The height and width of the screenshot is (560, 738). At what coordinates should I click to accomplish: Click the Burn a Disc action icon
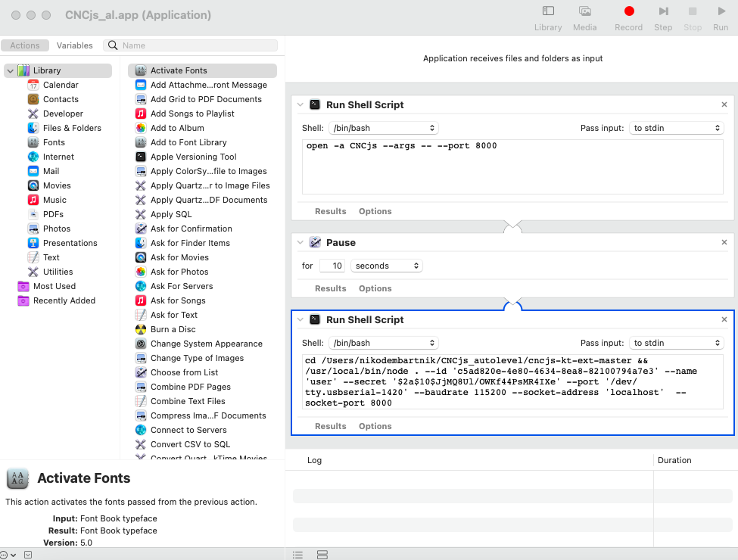click(x=141, y=329)
